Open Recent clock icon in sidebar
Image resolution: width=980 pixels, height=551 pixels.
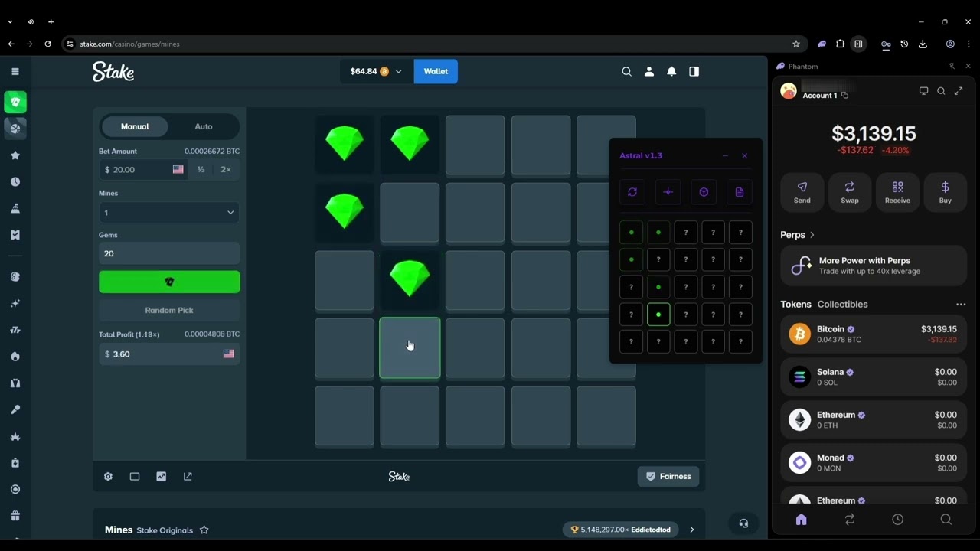(x=15, y=182)
